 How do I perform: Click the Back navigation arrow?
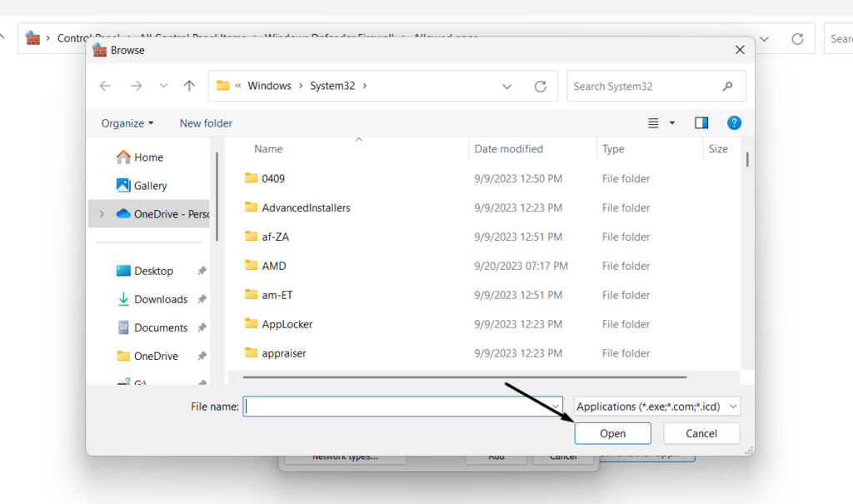click(105, 86)
